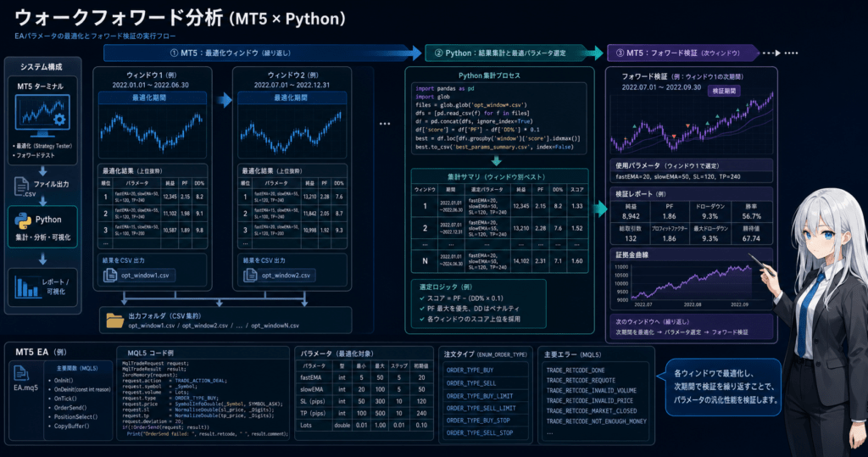This screenshot has height=457, width=868.
Task: Click the PositionSelect() function item
Action: [x=75, y=416]
